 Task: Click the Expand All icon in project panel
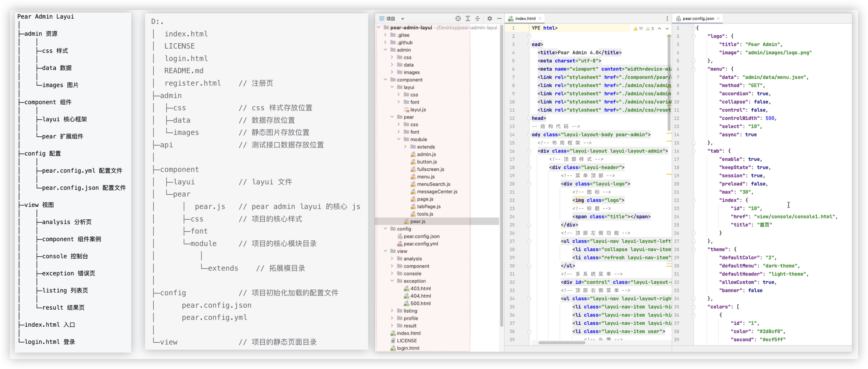pyautogui.click(x=468, y=19)
